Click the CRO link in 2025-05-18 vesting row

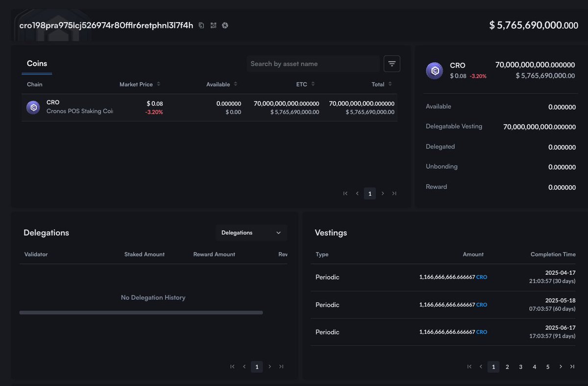click(x=482, y=305)
